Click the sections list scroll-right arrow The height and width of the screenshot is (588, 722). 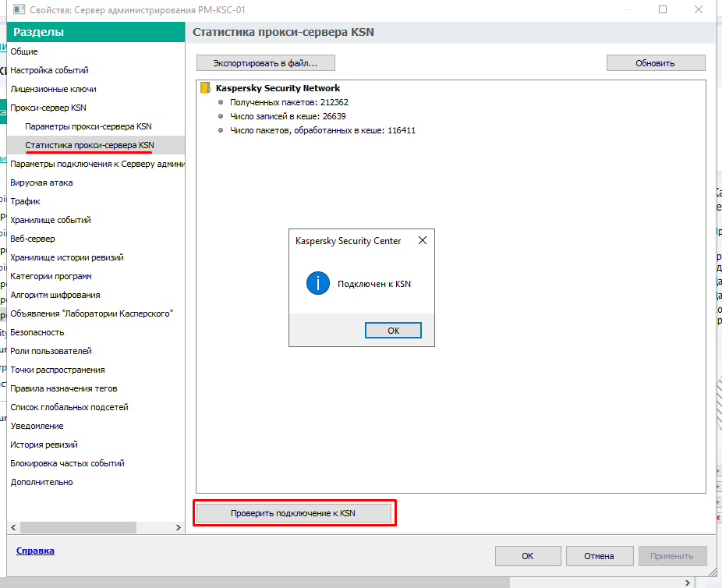pos(179,527)
